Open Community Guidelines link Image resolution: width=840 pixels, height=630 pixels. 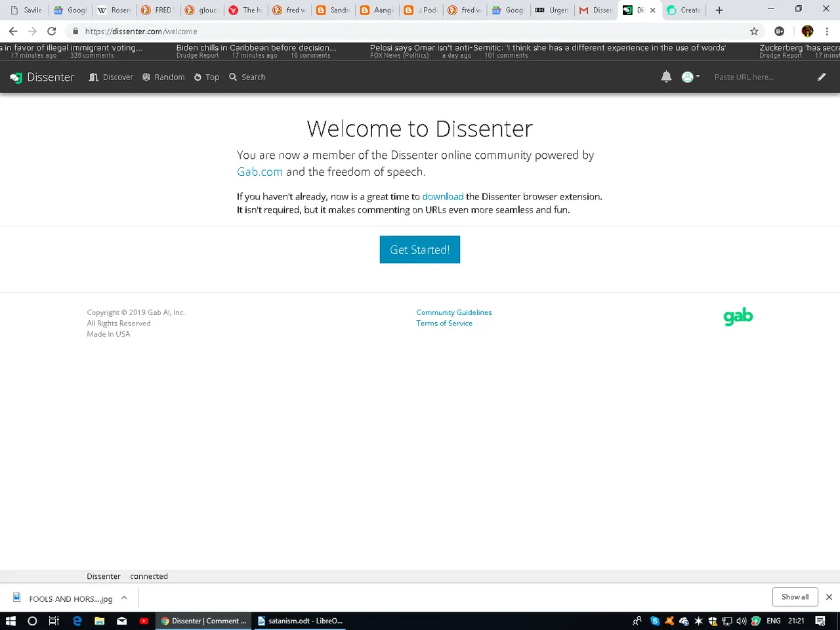tap(454, 312)
